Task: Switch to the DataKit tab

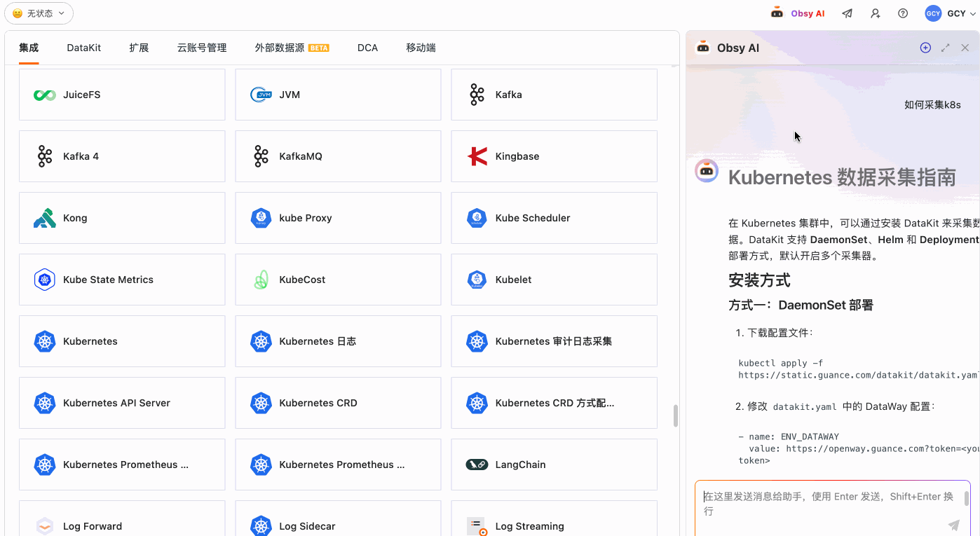Action: click(84, 48)
